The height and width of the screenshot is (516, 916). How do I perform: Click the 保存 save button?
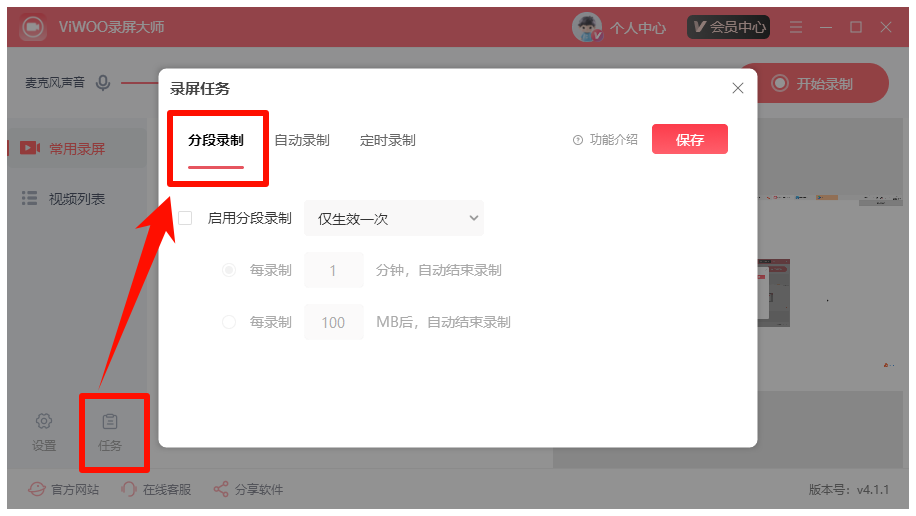(x=689, y=139)
